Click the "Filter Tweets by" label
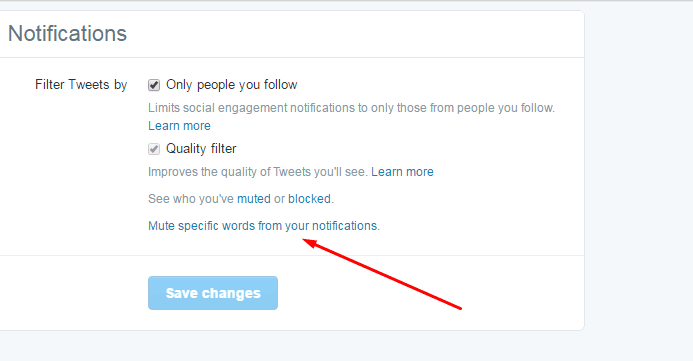 pos(81,84)
